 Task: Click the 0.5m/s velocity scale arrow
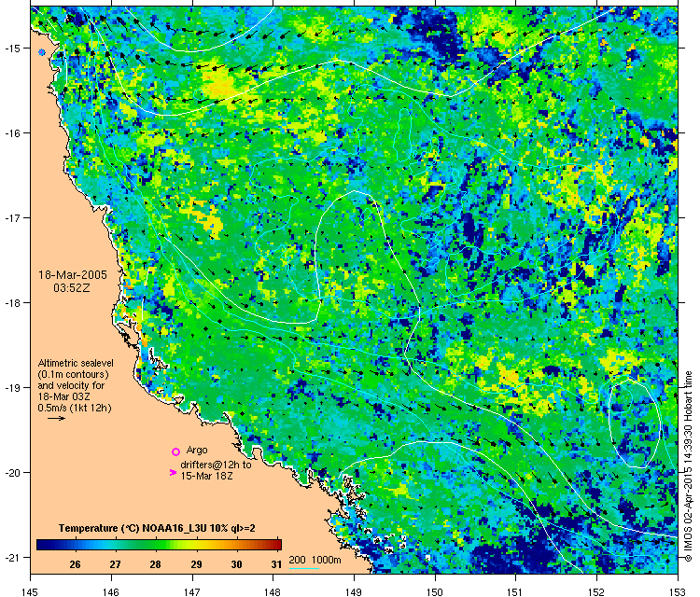(x=57, y=419)
